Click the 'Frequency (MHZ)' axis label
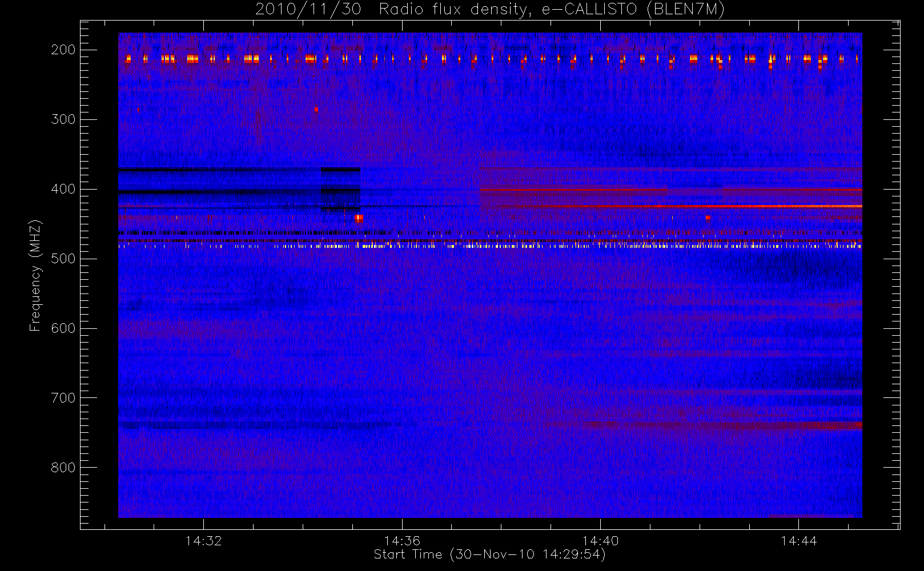This screenshot has height=571, width=924. tap(35, 275)
